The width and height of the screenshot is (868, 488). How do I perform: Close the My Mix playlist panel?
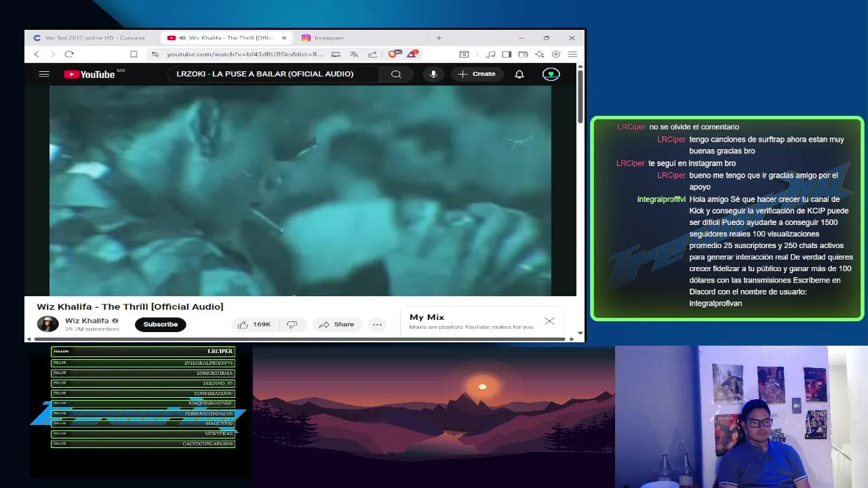tap(549, 321)
